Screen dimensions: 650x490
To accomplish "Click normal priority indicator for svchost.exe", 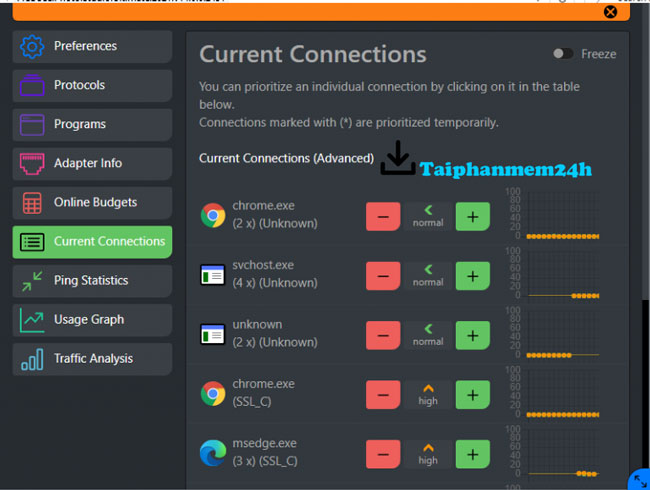I will click(x=428, y=276).
